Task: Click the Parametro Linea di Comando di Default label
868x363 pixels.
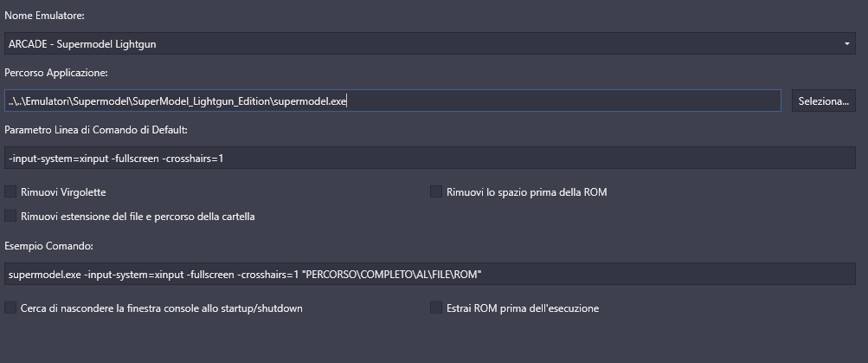Action: point(96,130)
